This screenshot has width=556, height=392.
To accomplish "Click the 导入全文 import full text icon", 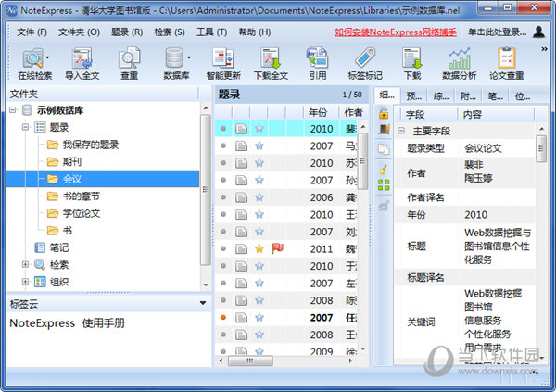I will 82,64.
